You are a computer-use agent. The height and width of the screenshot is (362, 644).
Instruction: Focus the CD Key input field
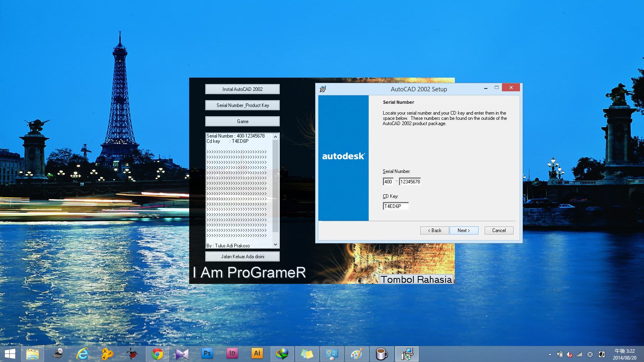(396, 206)
